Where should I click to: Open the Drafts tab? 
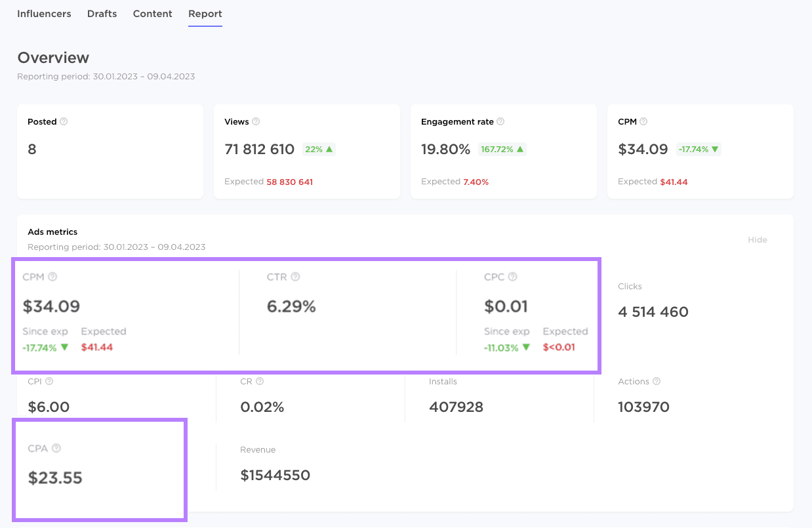(102, 13)
